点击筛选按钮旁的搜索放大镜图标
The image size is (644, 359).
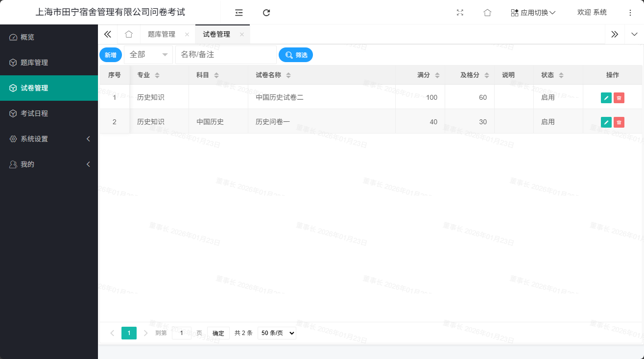[288, 55]
